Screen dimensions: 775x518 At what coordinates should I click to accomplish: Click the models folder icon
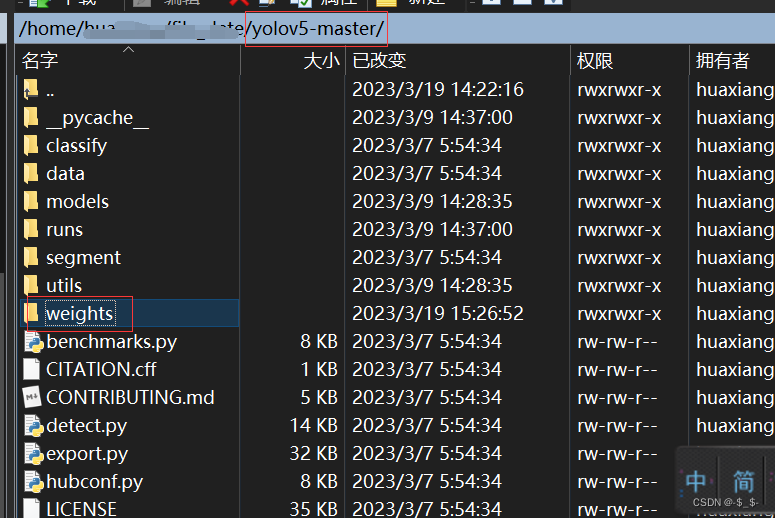(x=31, y=202)
